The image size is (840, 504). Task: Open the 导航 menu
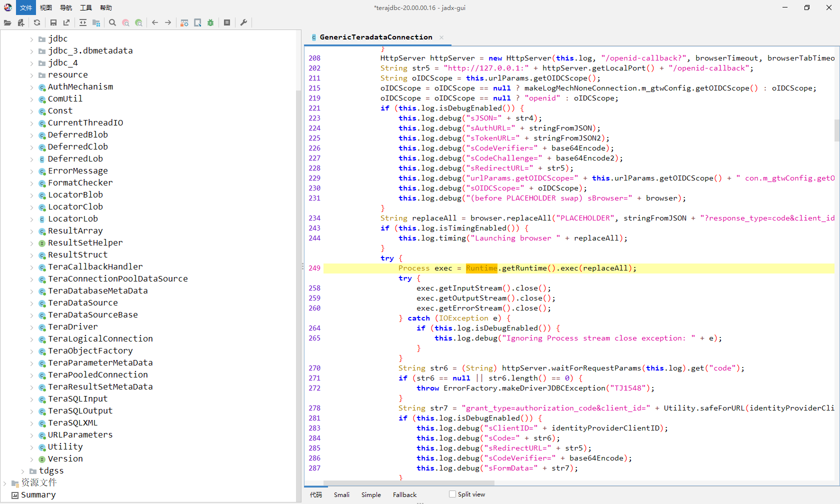point(66,7)
